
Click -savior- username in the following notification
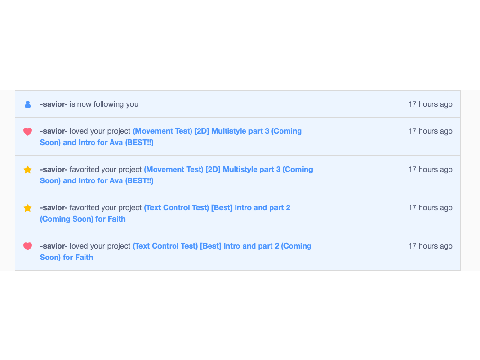click(53, 104)
